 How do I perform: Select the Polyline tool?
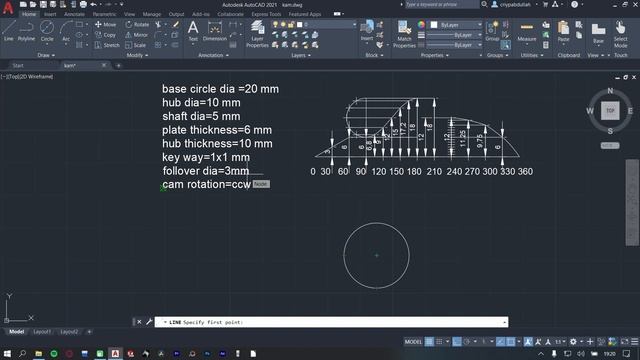[x=26, y=31]
